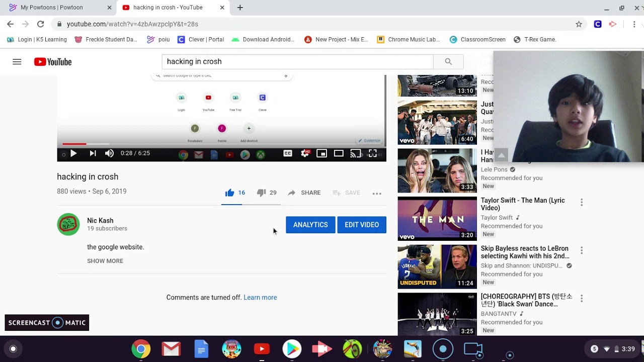Open the Clever Portal bookmark
Viewport: 644px width, 362px height.
coord(201,40)
